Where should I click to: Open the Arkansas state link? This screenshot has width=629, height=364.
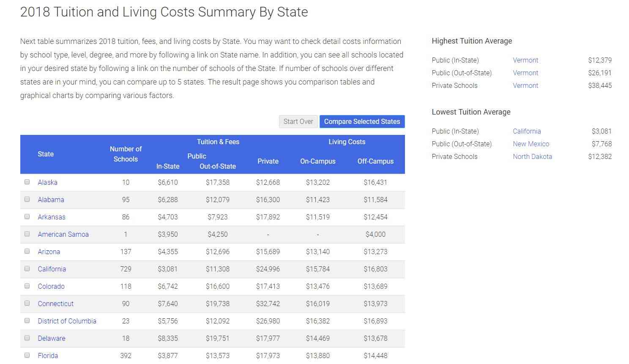click(52, 217)
